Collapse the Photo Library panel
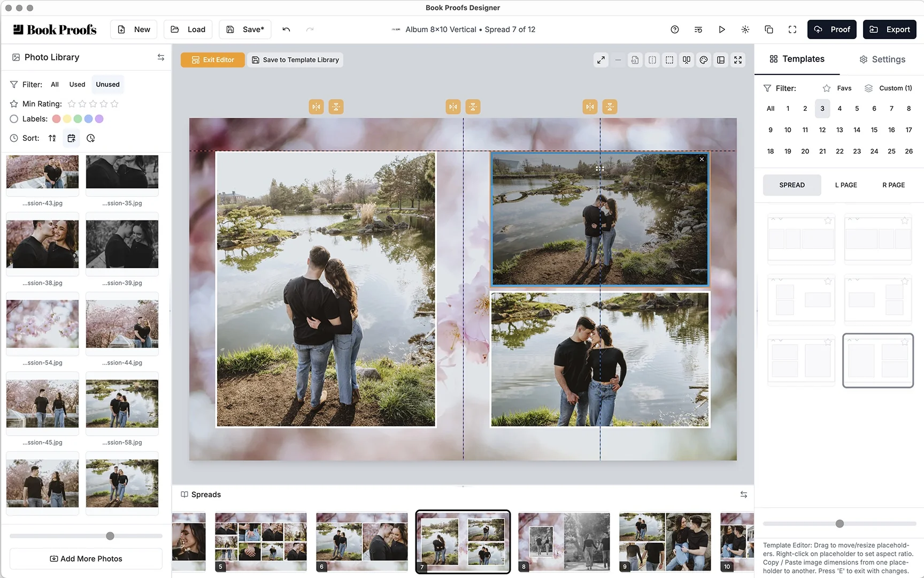 point(161,57)
